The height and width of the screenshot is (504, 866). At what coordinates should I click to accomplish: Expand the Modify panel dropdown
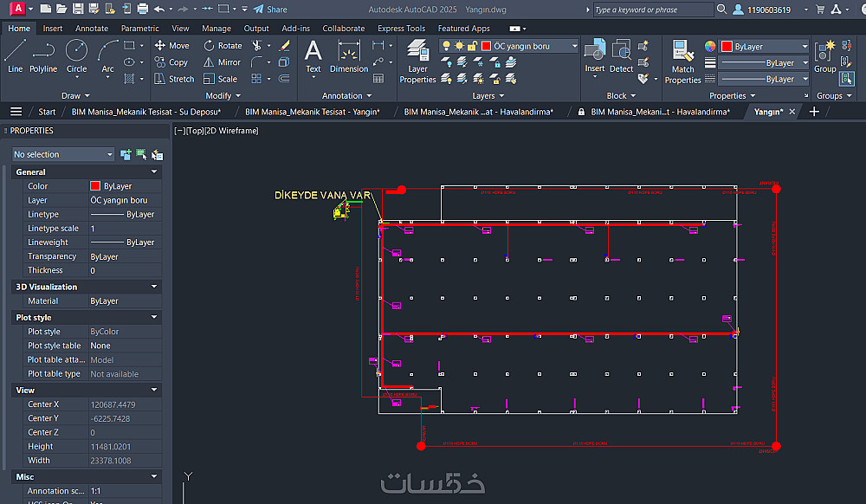(223, 95)
